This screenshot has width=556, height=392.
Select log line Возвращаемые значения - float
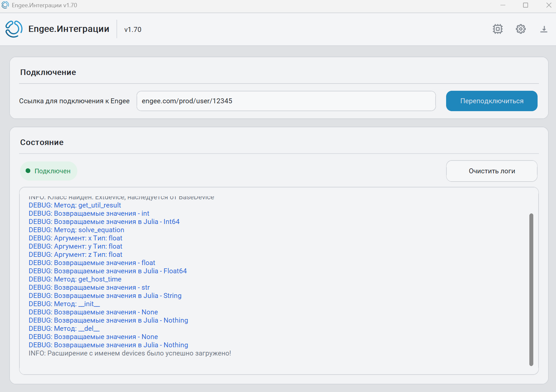[92, 263]
